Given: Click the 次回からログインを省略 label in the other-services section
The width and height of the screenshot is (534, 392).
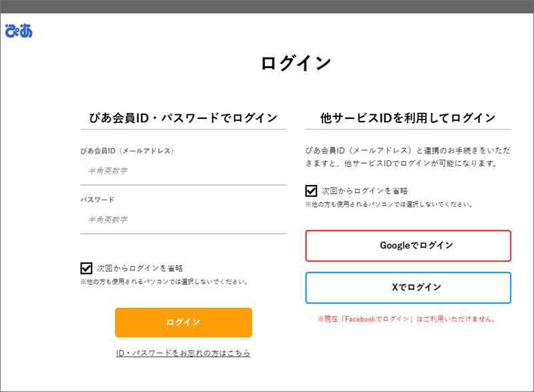Looking at the screenshot, I should pos(364,191).
